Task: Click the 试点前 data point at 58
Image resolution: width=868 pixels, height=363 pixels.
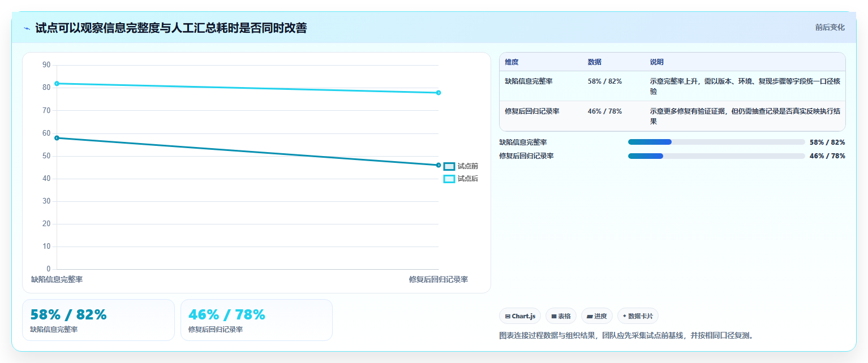Action: click(57, 138)
